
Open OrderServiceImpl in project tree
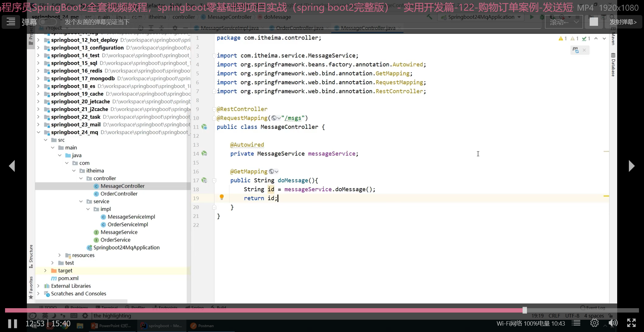tap(128, 225)
